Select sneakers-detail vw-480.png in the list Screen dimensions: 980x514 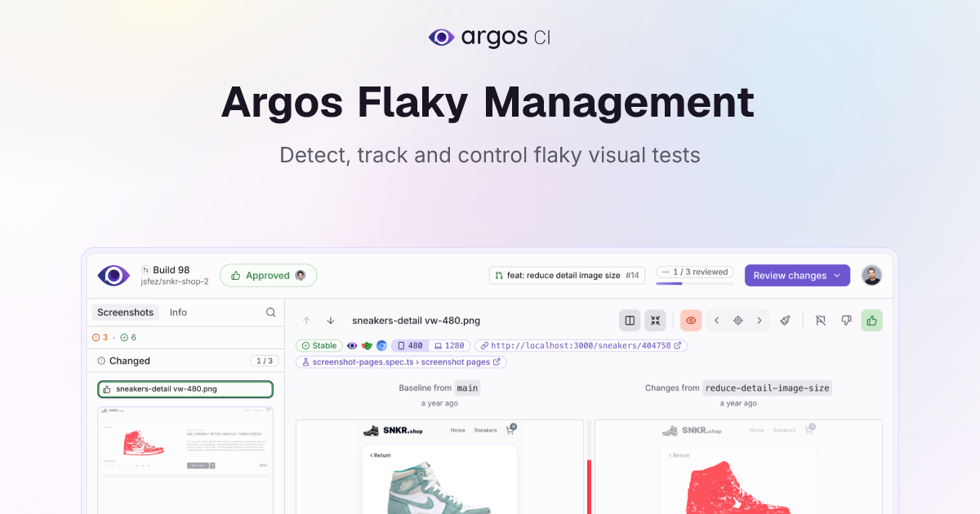tap(185, 389)
